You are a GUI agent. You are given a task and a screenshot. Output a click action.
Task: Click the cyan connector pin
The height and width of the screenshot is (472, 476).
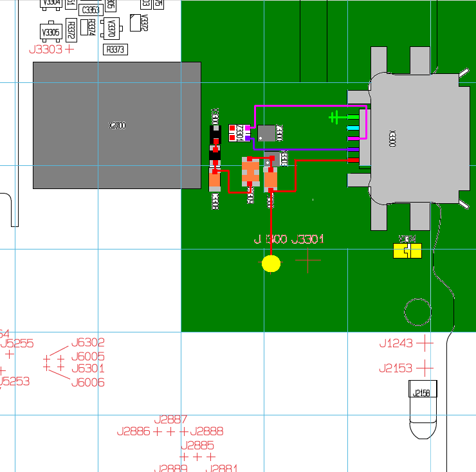[x=353, y=128]
